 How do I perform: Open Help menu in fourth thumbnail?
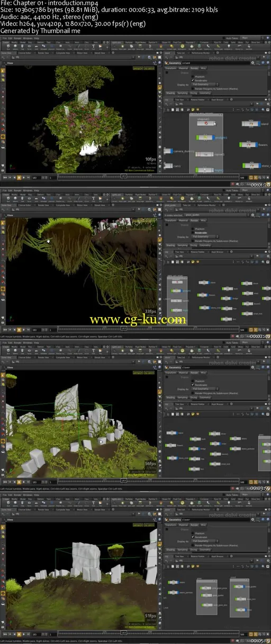tap(37, 494)
